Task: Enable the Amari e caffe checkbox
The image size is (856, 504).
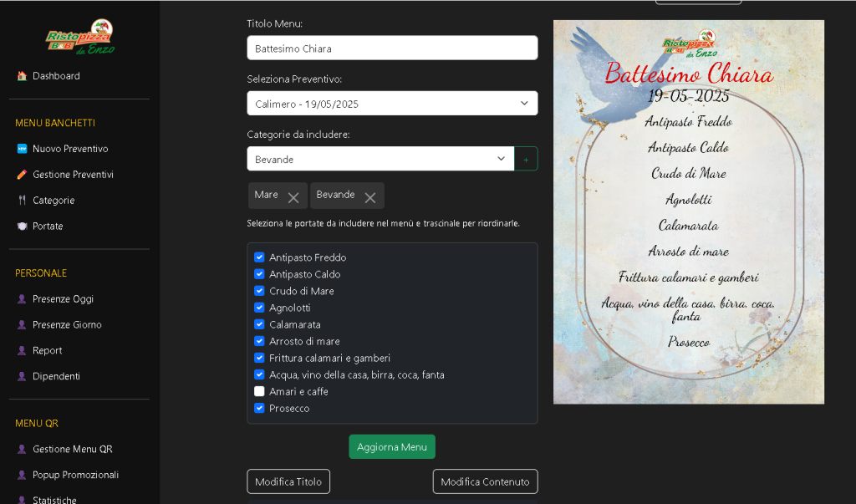Action: click(x=259, y=391)
